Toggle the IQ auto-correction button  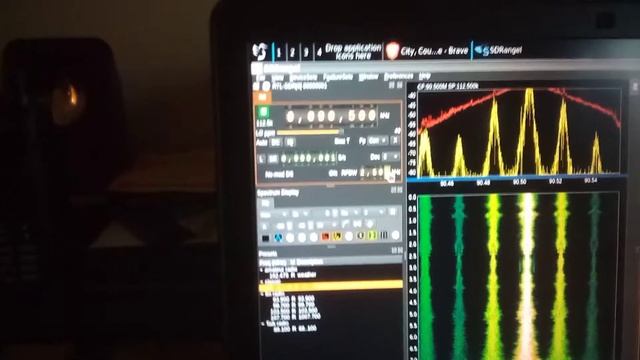[x=290, y=142]
